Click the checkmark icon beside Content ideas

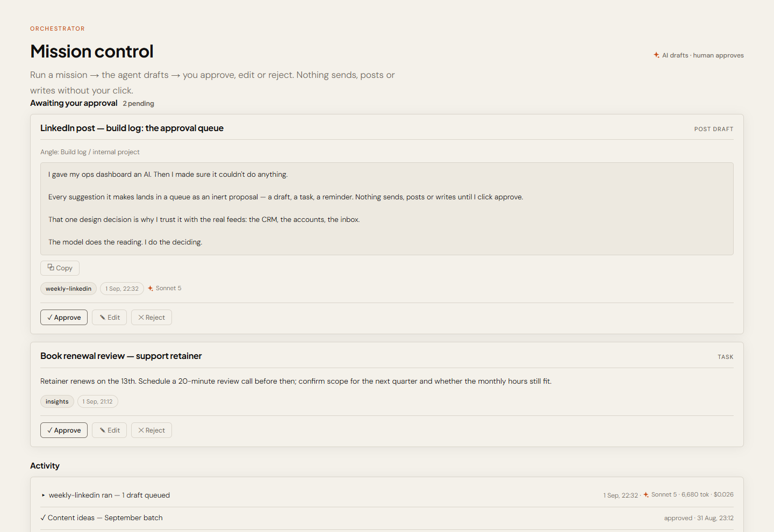click(43, 518)
